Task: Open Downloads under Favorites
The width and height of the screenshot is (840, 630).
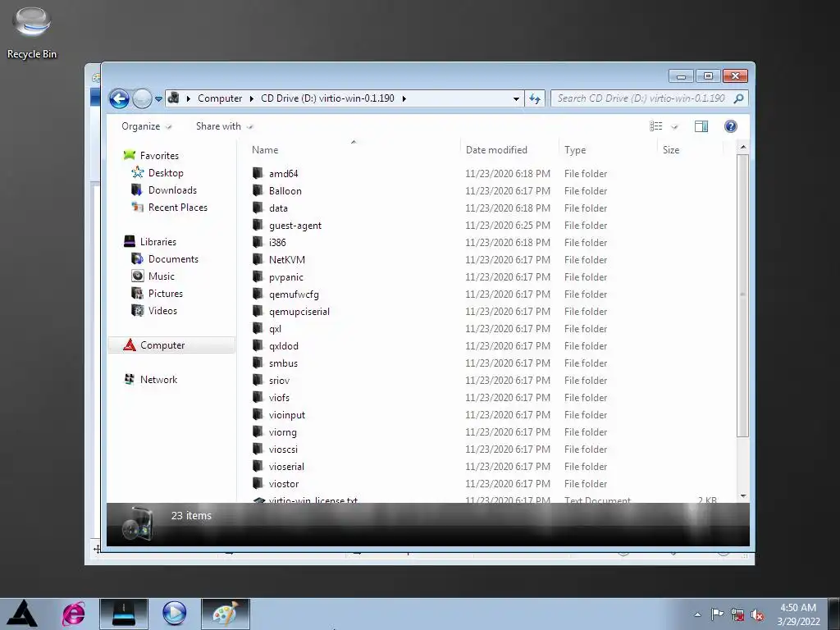Action: coord(172,190)
